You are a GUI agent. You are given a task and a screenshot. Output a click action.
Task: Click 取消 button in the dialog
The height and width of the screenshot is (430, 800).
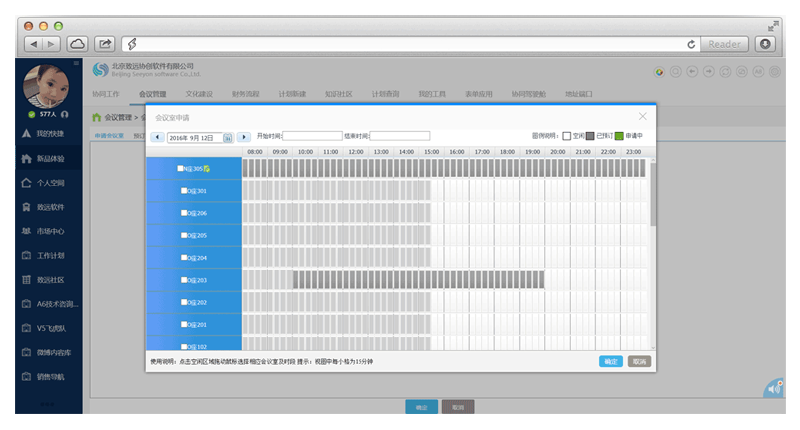[640, 361]
